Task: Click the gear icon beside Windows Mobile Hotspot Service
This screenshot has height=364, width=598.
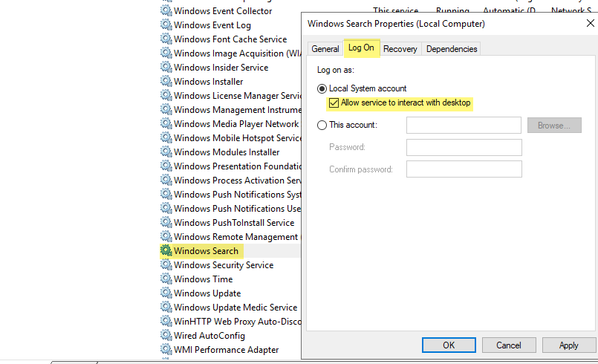Action: pyautogui.click(x=166, y=137)
